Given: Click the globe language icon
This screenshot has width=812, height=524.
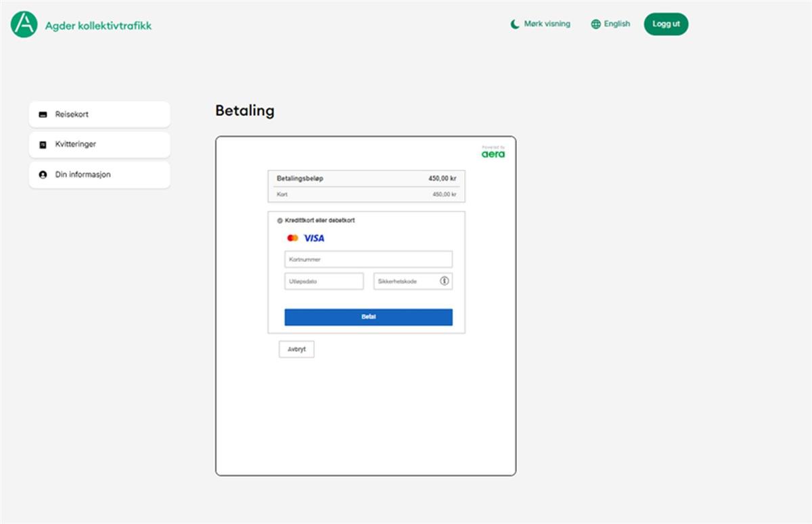Looking at the screenshot, I should pos(595,24).
